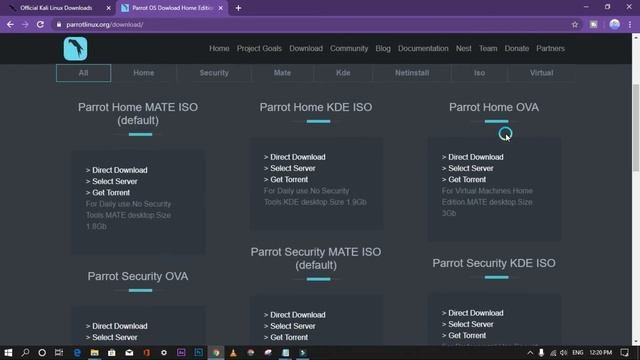
Task: Open Settings gear on the taskbar
Action: click(164, 353)
